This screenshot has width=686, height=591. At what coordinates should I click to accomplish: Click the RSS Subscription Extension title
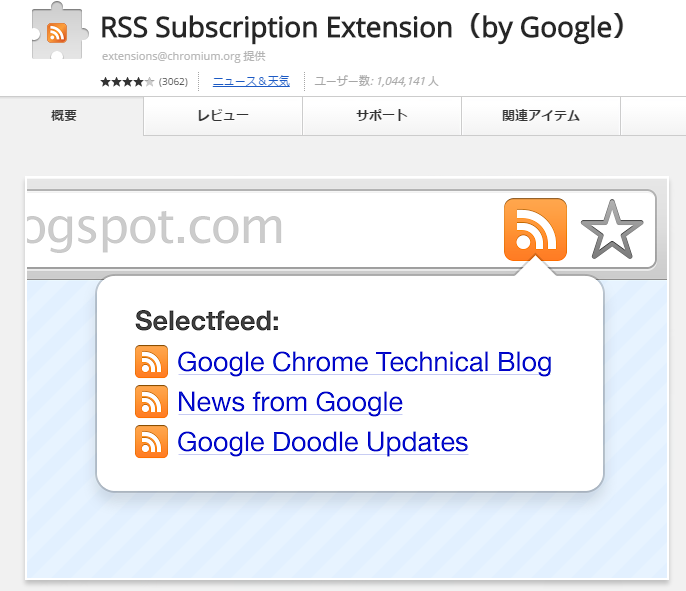pyautogui.click(x=363, y=28)
